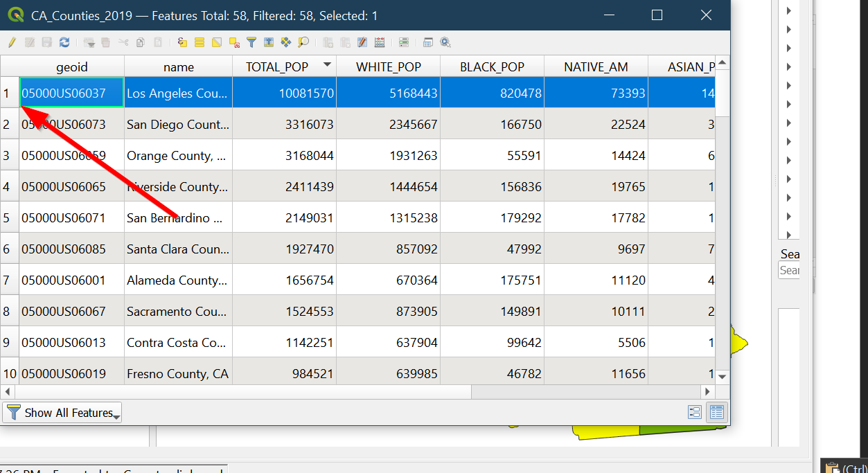Select row 5 by its row number
Viewport: 868px width, 473px height.
click(x=7, y=218)
